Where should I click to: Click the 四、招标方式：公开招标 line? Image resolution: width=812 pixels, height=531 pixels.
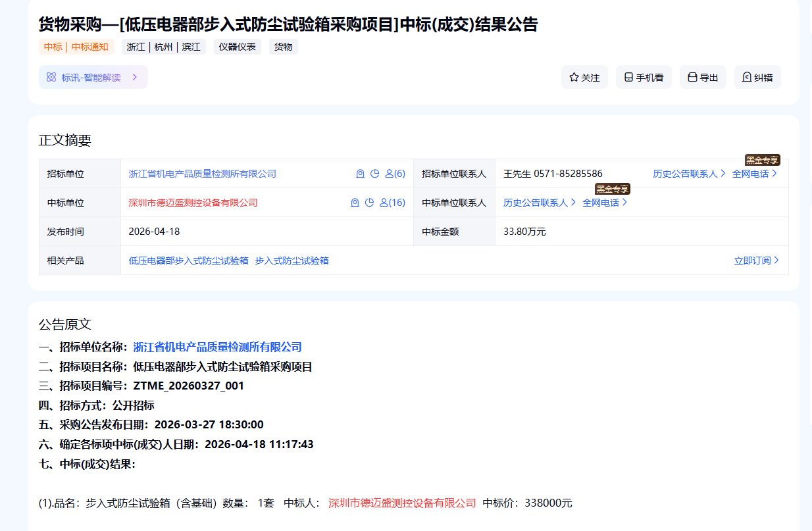point(97,405)
